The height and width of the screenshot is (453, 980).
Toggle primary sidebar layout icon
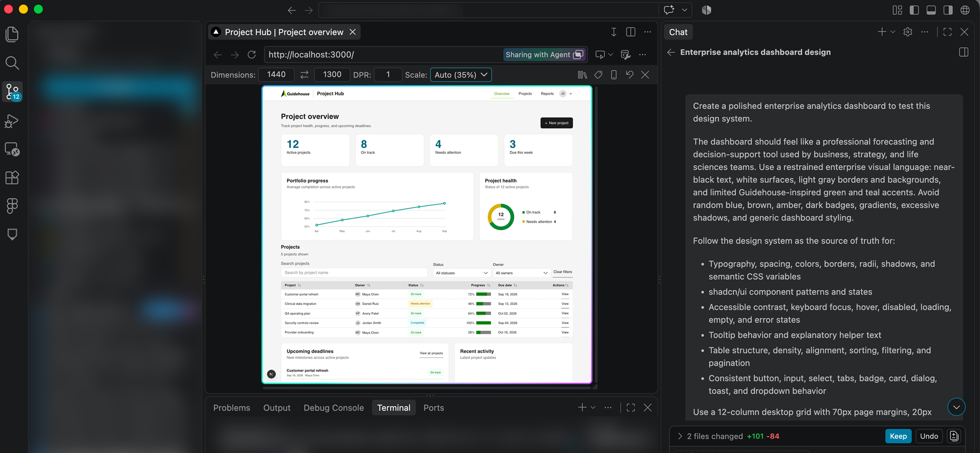[914, 10]
